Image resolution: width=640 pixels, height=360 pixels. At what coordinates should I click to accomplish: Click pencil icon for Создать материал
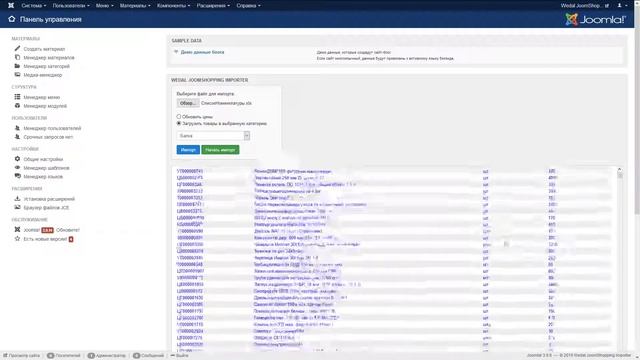(x=17, y=49)
